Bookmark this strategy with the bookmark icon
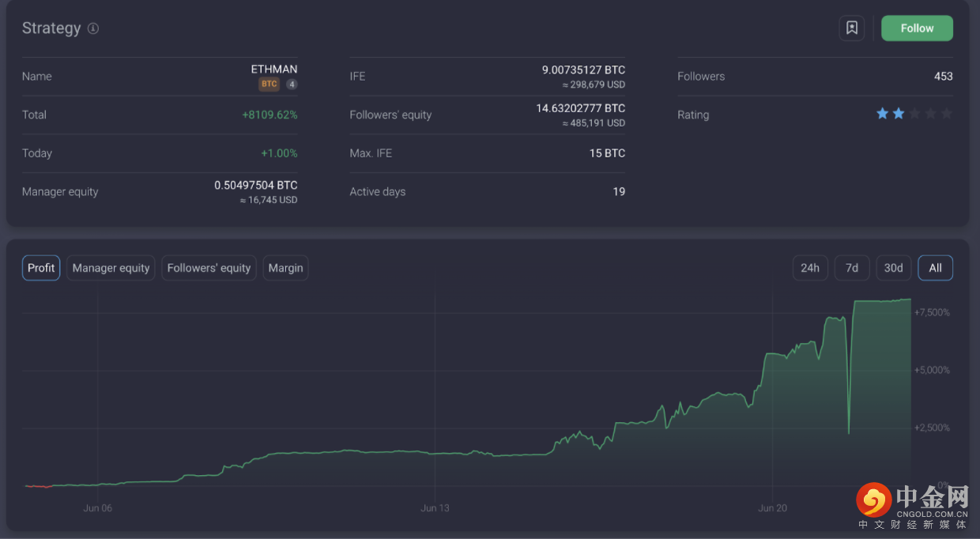This screenshot has width=980, height=539. click(x=851, y=28)
